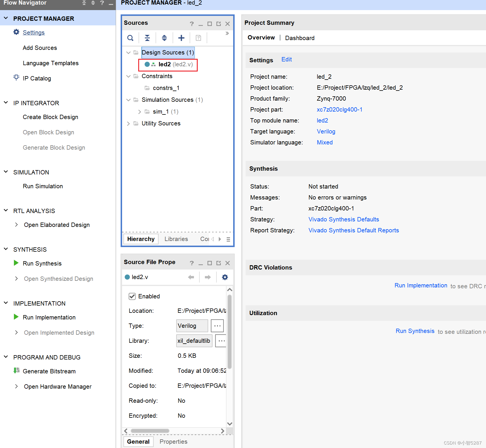This screenshot has height=448, width=486.
Task: Click the file properties icon in Sources toolbar
Action: click(198, 38)
